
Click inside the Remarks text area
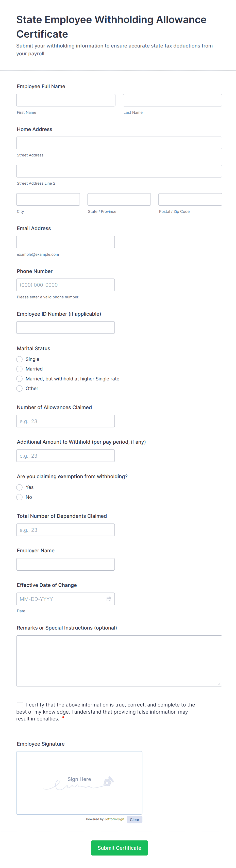119,661
